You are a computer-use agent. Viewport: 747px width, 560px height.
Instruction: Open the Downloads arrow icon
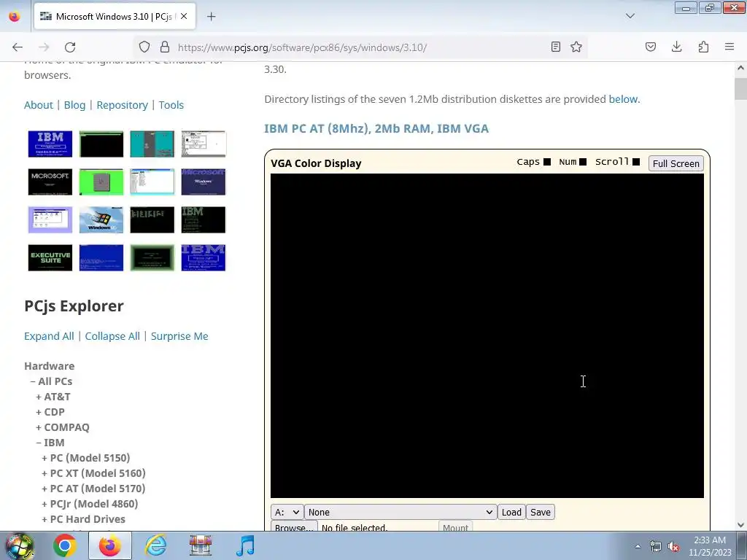[676, 47]
